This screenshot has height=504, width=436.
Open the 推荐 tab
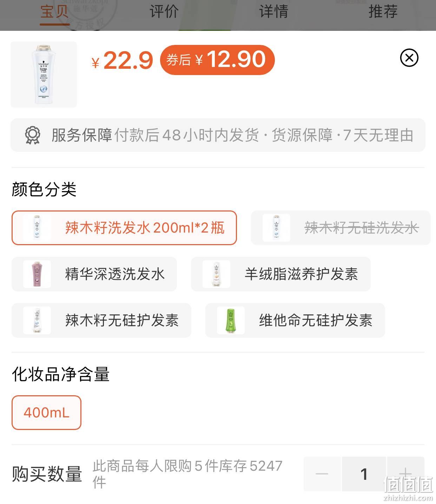pos(383,12)
